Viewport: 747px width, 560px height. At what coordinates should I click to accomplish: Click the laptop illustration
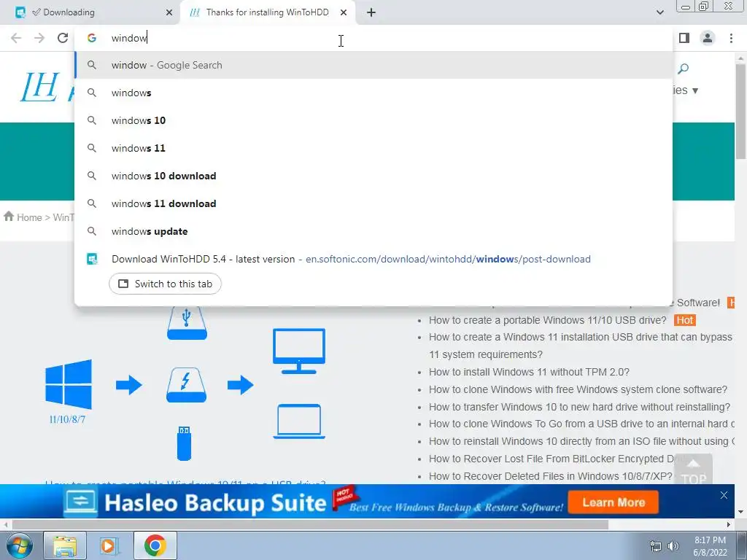(299, 421)
